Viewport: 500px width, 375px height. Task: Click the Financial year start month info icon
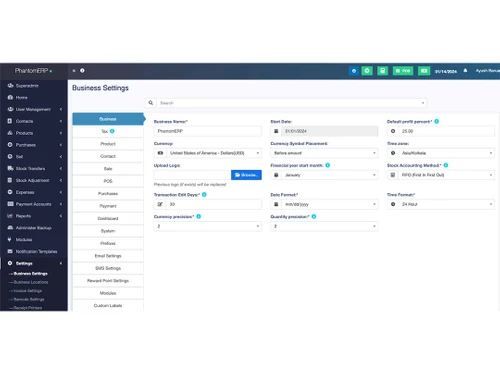[328, 165]
